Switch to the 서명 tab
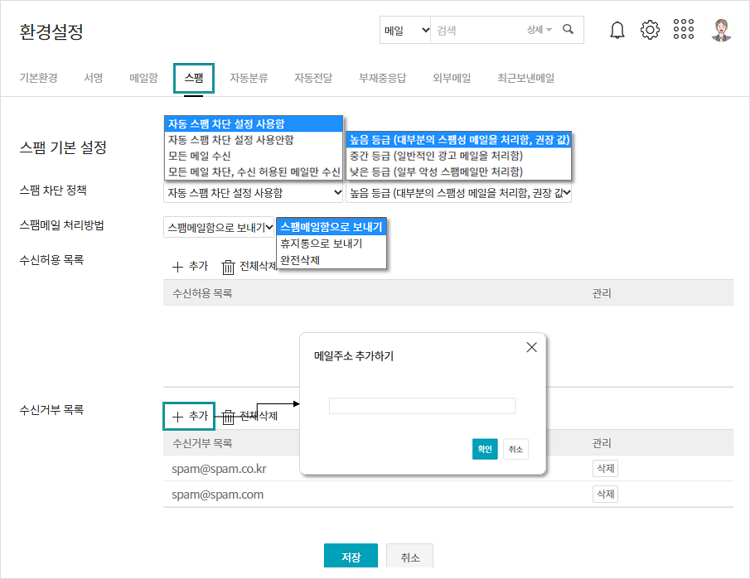 pos(93,78)
